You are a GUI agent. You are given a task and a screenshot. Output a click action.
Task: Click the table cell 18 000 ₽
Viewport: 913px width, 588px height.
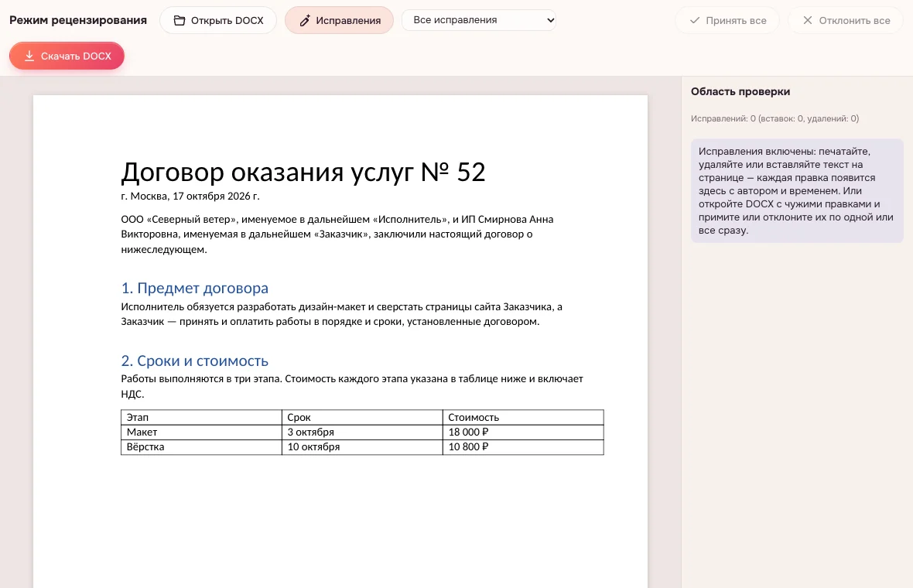coord(523,432)
